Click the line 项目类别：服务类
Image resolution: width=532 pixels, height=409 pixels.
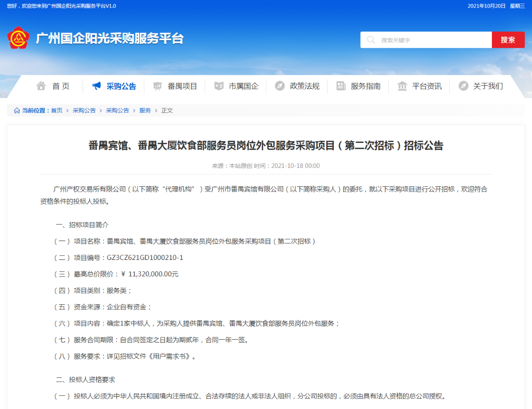[92, 291]
